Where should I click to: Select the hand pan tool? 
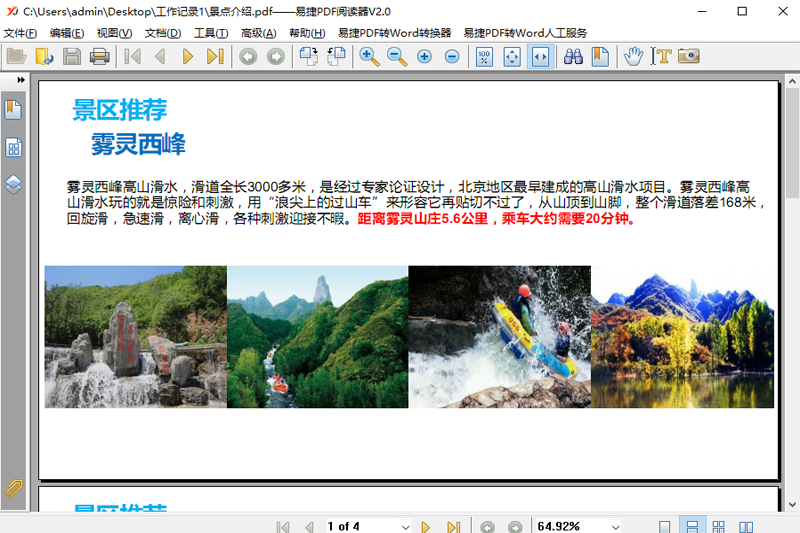click(x=633, y=56)
